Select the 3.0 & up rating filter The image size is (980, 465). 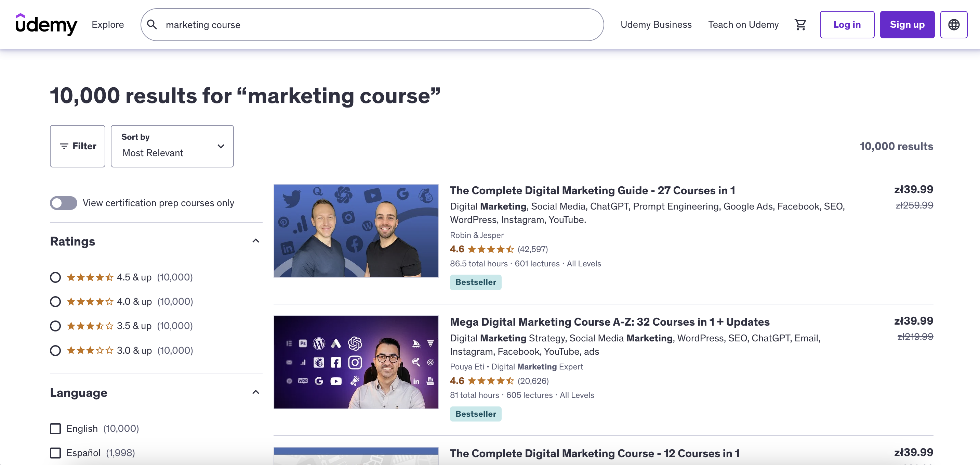point(55,350)
